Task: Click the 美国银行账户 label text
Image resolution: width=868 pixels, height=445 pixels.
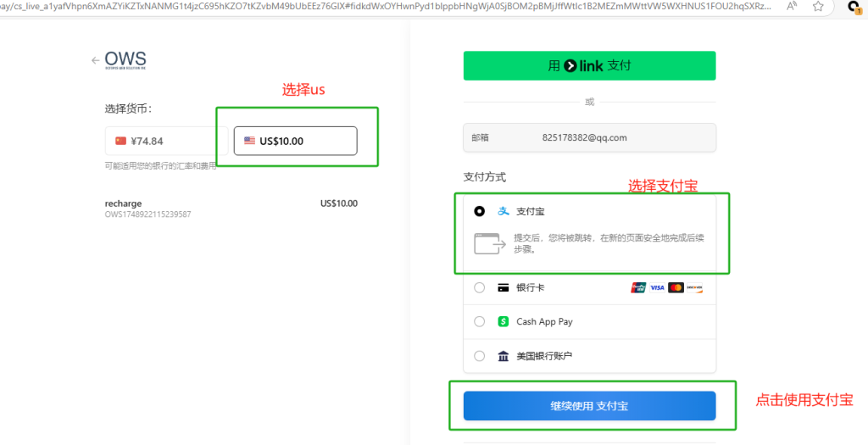Action: 544,356
